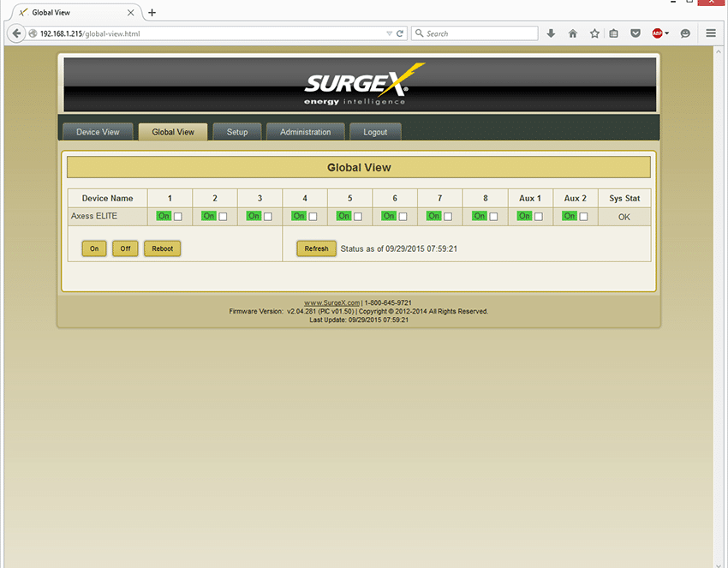728x568 pixels.
Task: Switch to the Device View tab
Action: (x=98, y=132)
